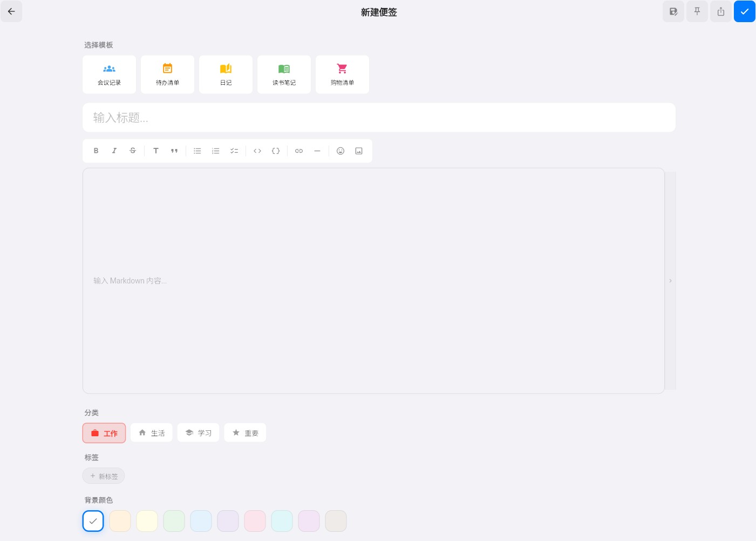Viewport: 756px width, 541px height.
Task: Select the 学习 category
Action: click(x=199, y=433)
